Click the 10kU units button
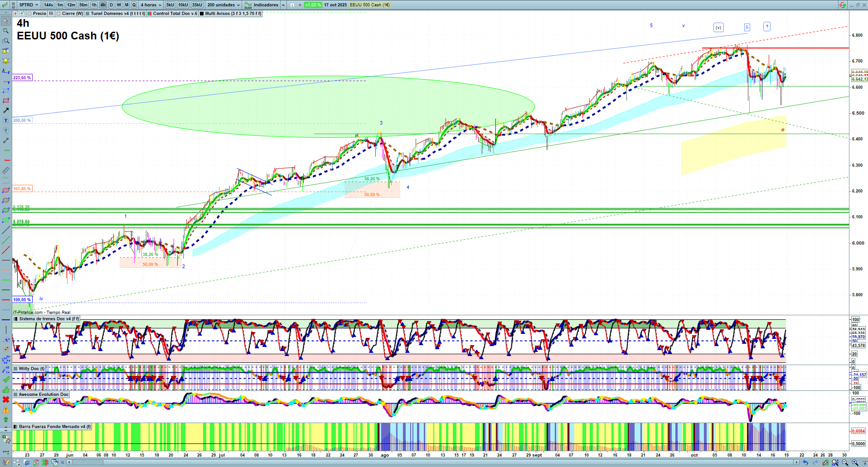The width and height of the screenshot is (868, 467). (x=183, y=5)
